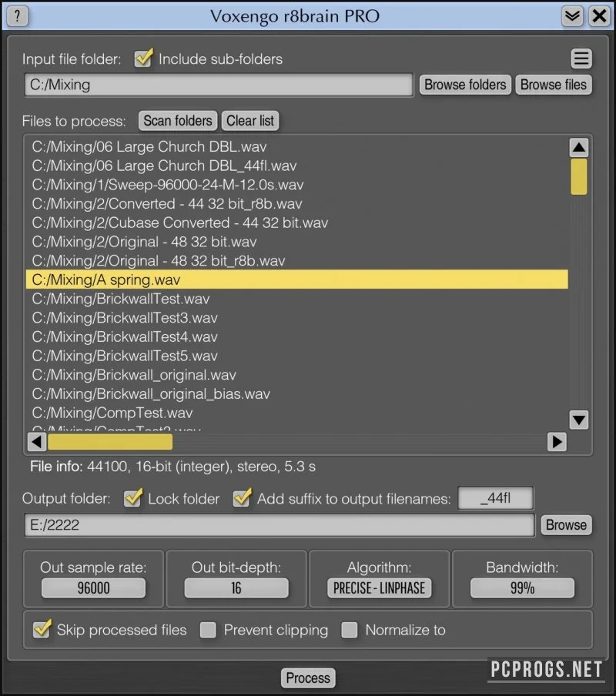Click the Scan folders button
The image size is (616, 696).
178,121
